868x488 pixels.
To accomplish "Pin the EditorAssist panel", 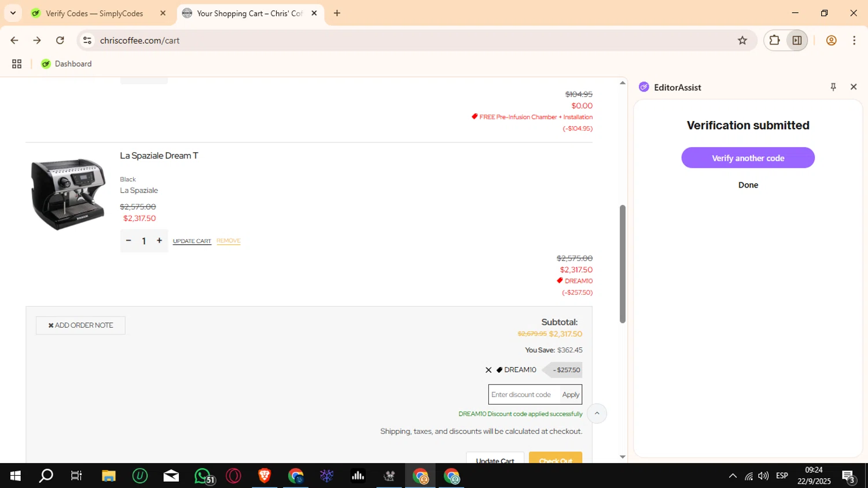I will click(833, 87).
